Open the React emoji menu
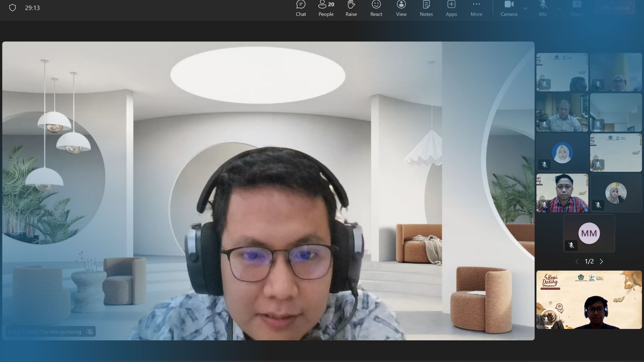The width and height of the screenshot is (644, 362). (x=376, y=8)
